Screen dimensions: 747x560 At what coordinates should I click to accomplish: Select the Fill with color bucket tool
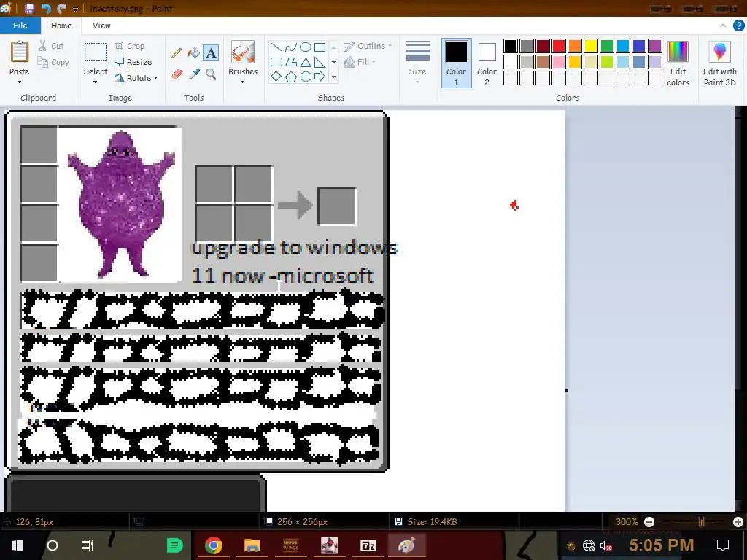(194, 52)
